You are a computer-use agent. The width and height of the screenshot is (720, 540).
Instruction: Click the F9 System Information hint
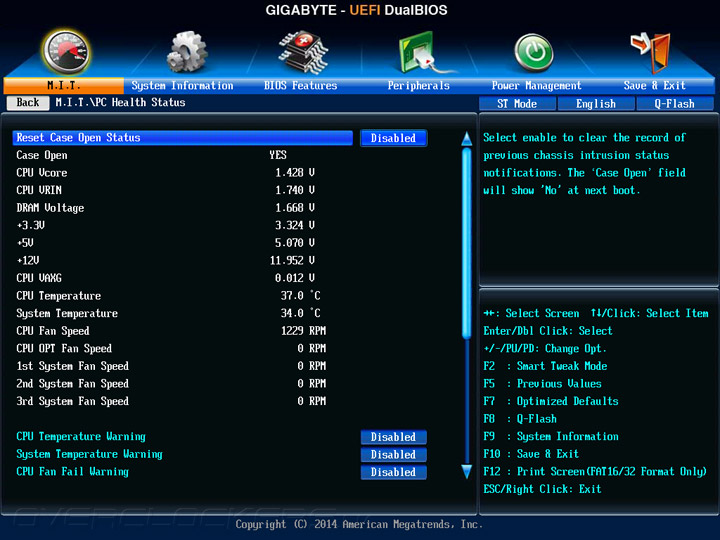(551, 436)
